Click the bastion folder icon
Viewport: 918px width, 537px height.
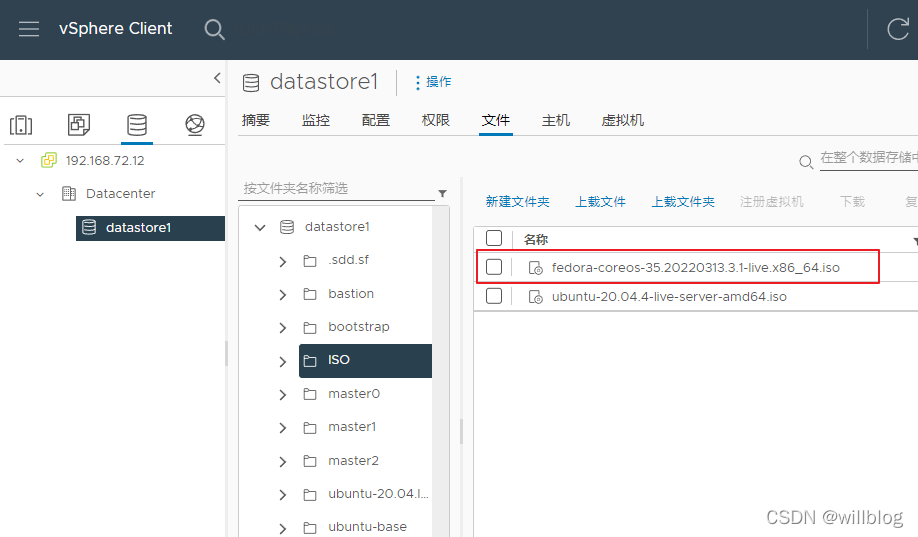tap(310, 294)
